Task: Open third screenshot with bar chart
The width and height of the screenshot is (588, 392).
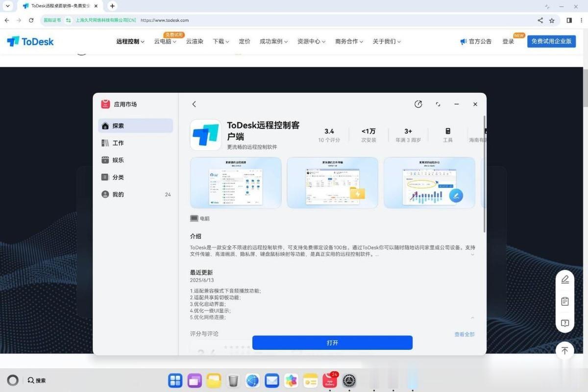Action: pos(429,183)
